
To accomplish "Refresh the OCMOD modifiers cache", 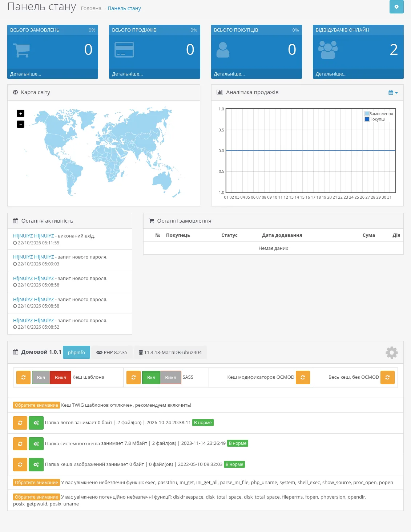I will (303, 377).
